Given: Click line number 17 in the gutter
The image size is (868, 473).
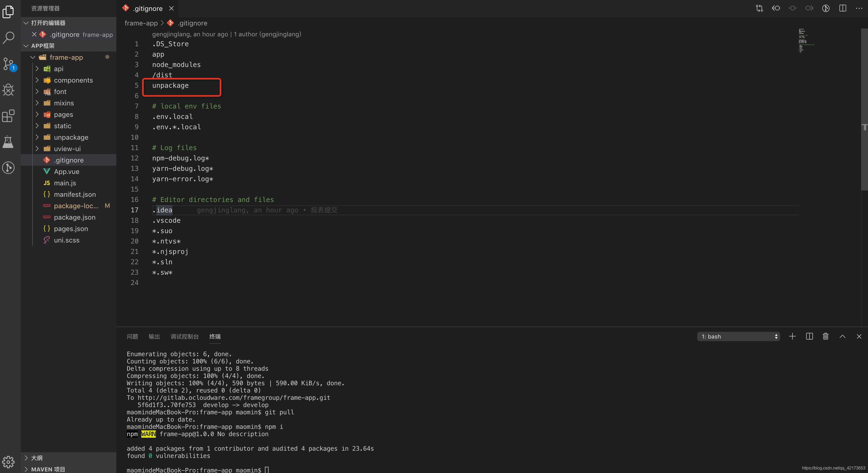Looking at the screenshot, I should coord(135,210).
